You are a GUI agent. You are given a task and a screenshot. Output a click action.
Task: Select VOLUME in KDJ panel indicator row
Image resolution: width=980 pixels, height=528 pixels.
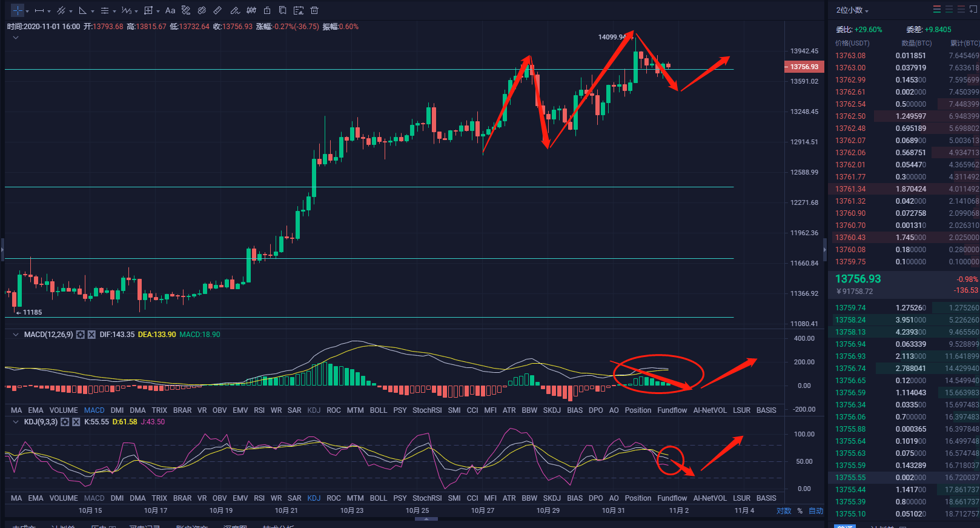[x=64, y=498]
